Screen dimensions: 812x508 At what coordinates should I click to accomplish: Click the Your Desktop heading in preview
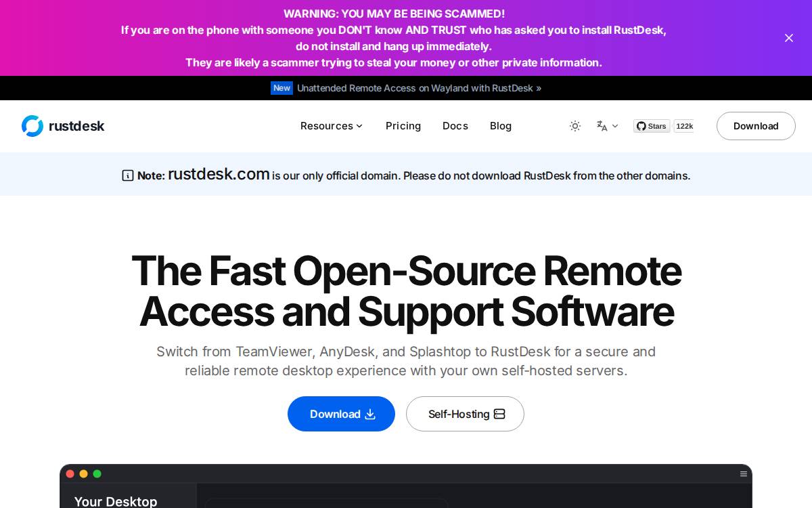[x=116, y=501]
